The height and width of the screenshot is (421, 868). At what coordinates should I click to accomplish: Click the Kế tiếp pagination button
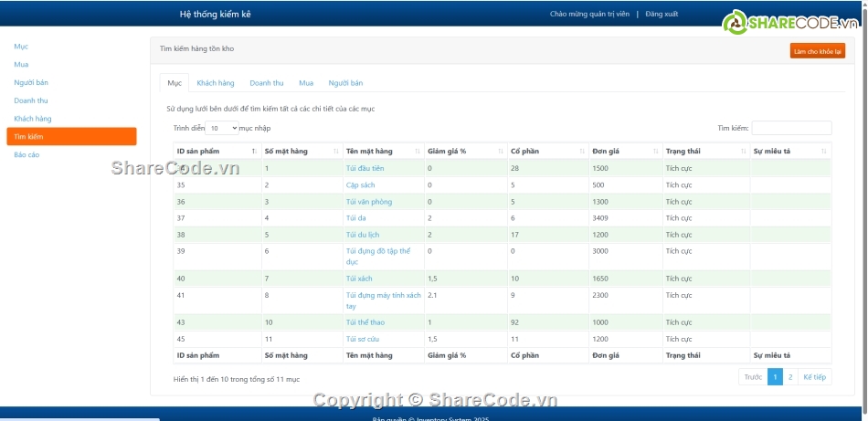click(x=814, y=377)
